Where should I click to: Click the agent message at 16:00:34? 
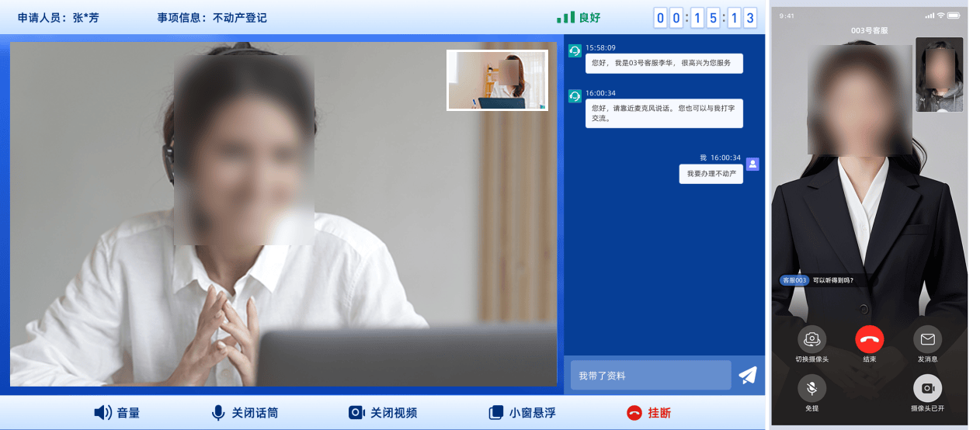[664, 113]
